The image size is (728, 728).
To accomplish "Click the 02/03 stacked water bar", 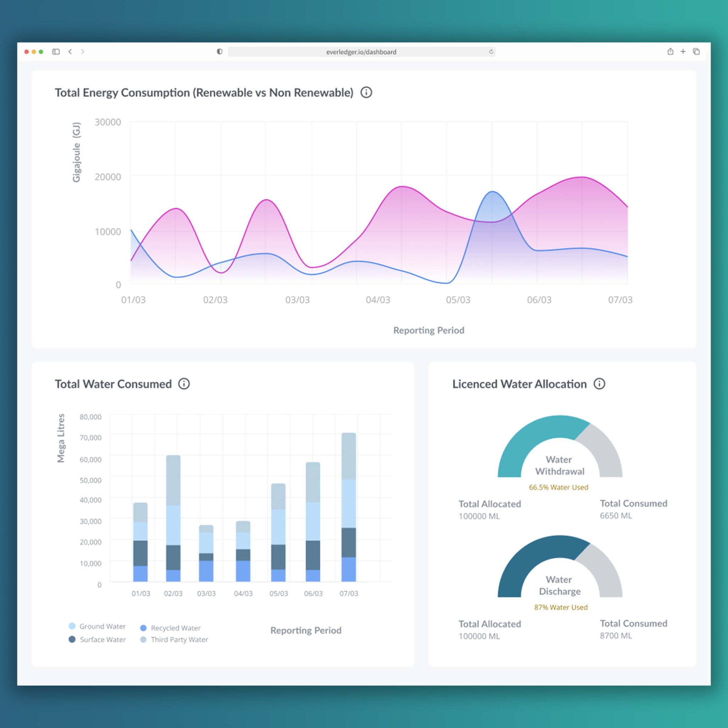I will click(173, 518).
